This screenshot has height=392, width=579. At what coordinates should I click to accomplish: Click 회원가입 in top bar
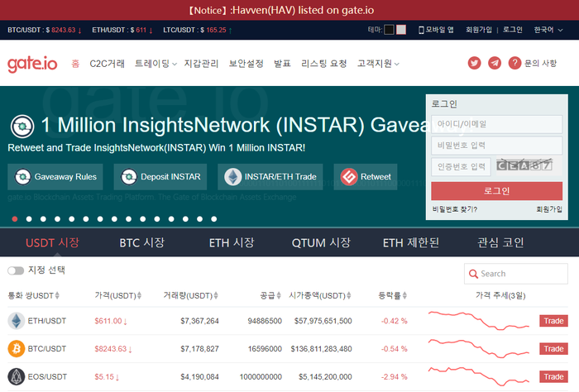[x=479, y=30]
